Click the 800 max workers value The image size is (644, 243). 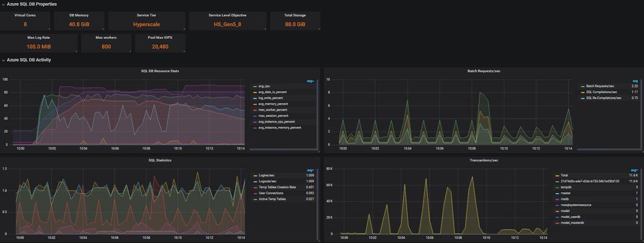tap(106, 46)
